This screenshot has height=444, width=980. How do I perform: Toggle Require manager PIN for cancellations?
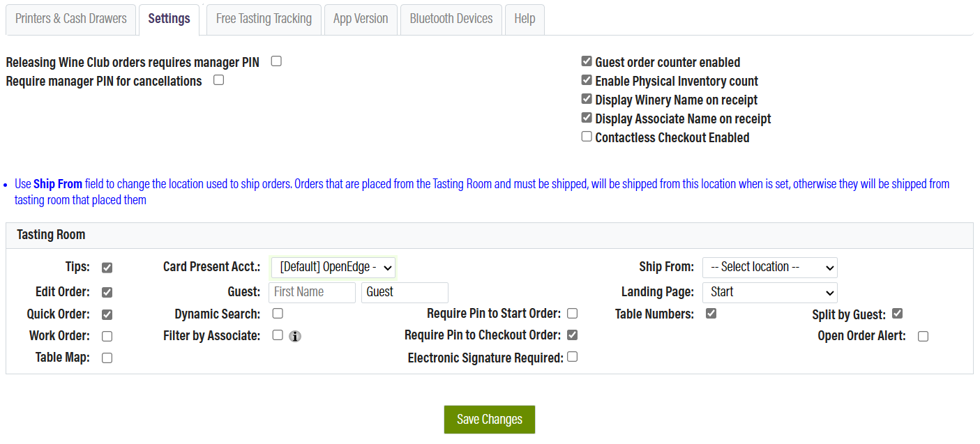pos(218,79)
